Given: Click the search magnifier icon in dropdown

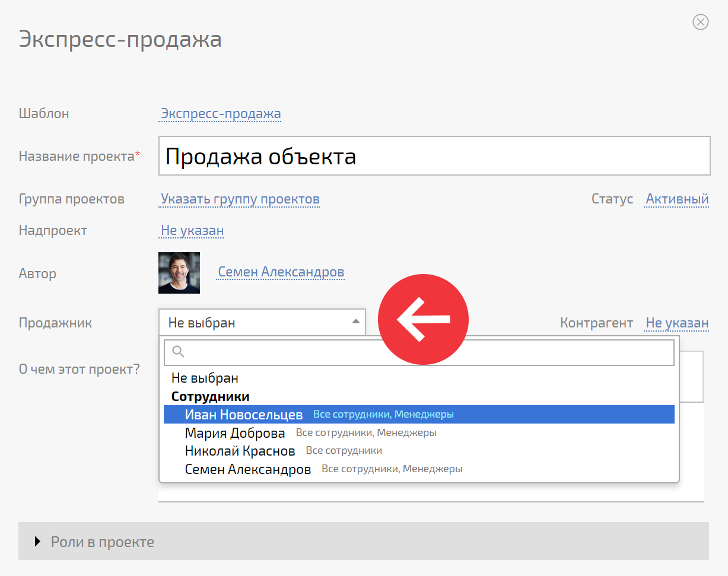Looking at the screenshot, I should click(x=178, y=352).
